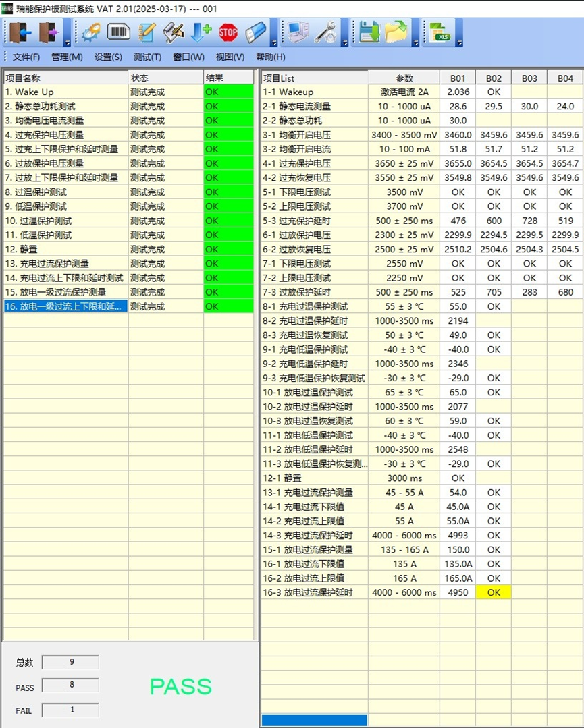The height and width of the screenshot is (728, 584).
Task: Click the gear start-test toolbar icon
Action: [92, 32]
